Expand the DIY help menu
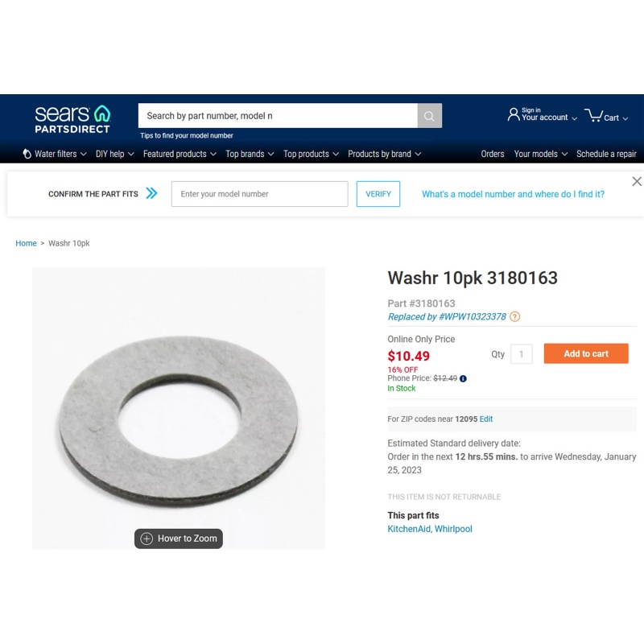The height and width of the screenshot is (644, 644). tap(114, 154)
